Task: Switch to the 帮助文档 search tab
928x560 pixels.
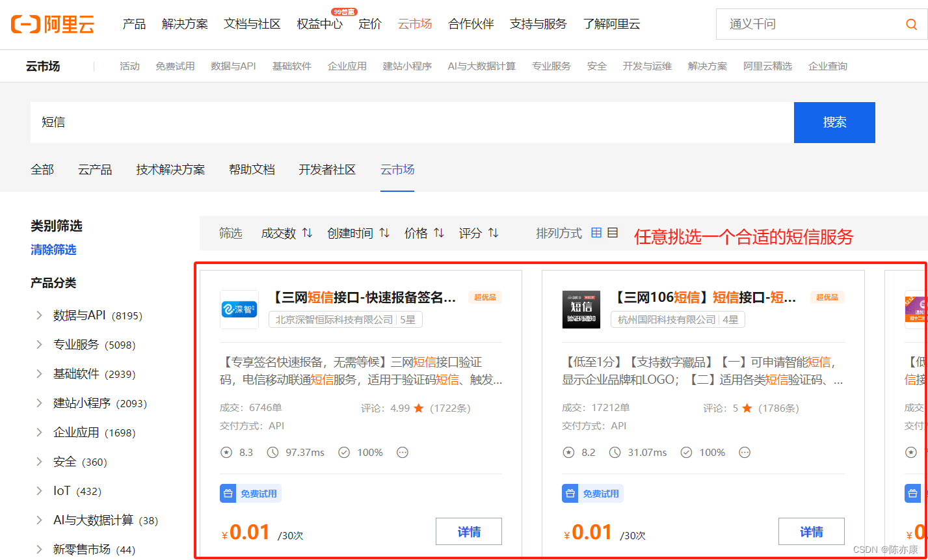Action: (252, 170)
